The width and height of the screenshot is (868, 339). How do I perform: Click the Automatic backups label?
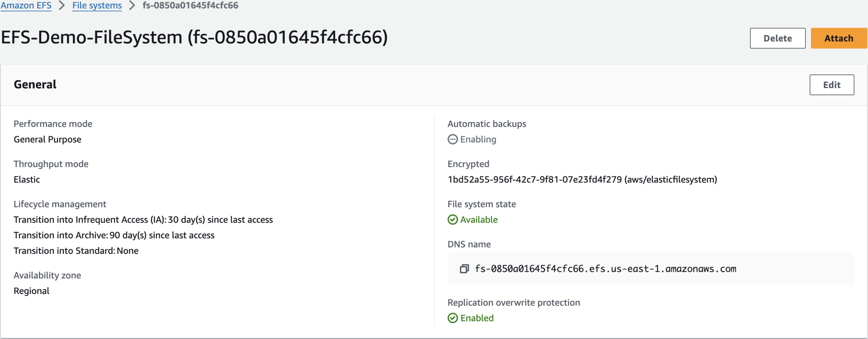coord(487,124)
